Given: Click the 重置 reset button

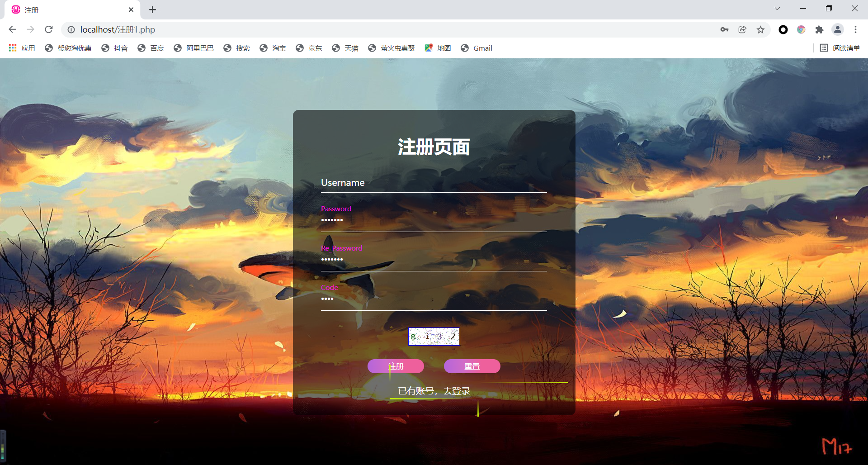Looking at the screenshot, I should click(x=472, y=366).
